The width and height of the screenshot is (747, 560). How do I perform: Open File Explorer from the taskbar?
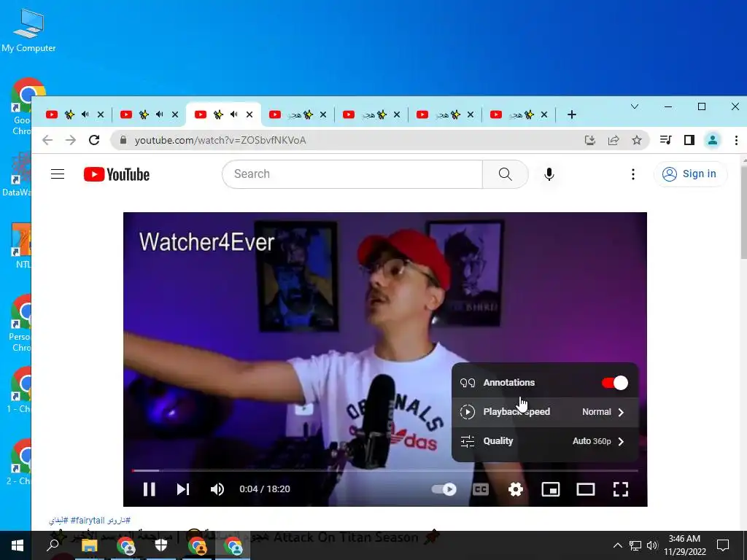[90, 545]
